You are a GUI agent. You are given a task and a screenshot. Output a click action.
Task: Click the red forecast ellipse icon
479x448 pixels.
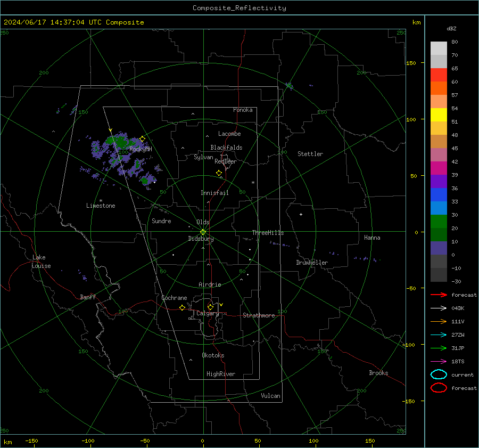[439, 388]
